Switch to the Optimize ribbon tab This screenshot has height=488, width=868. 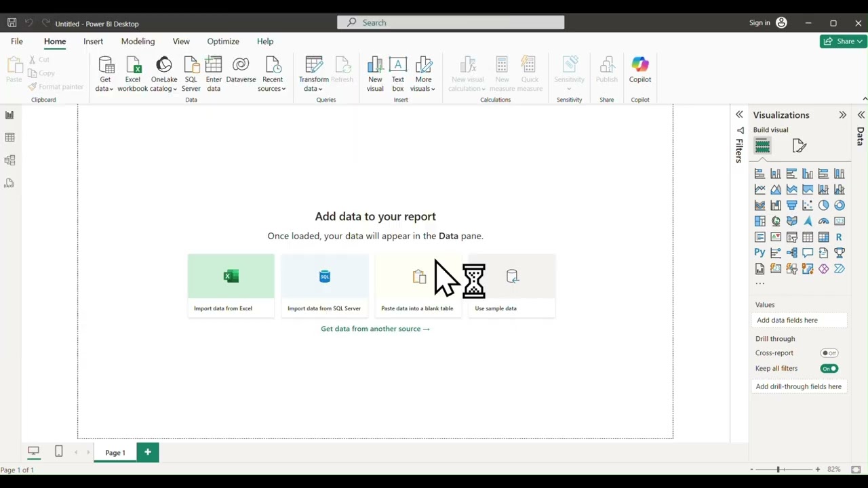[223, 41]
